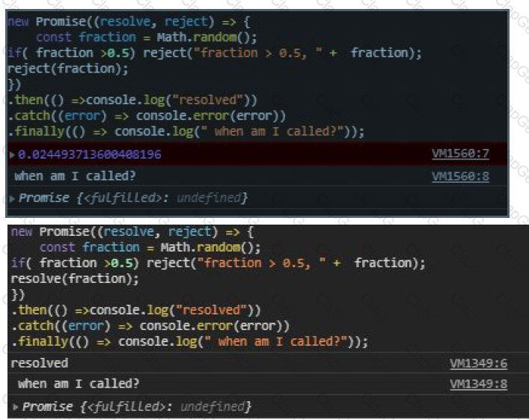This screenshot has width=529, height=420.
Task: Click 'when am I called?' output under VM1560
Action: 75,176
